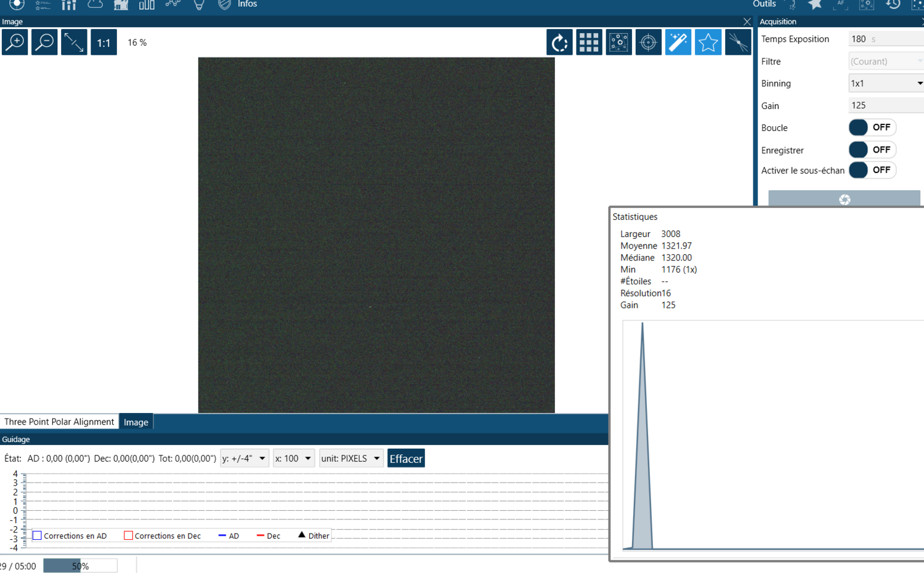This screenshot has height=573, width=924.
Task: Open the plate solve tool above the image
Action: click(x=618, y=42)
